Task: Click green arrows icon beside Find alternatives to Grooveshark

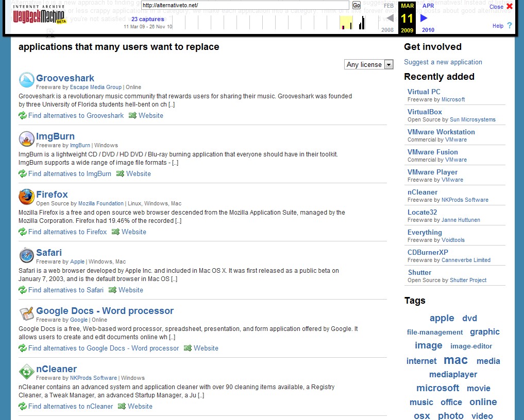Action: 22,115
